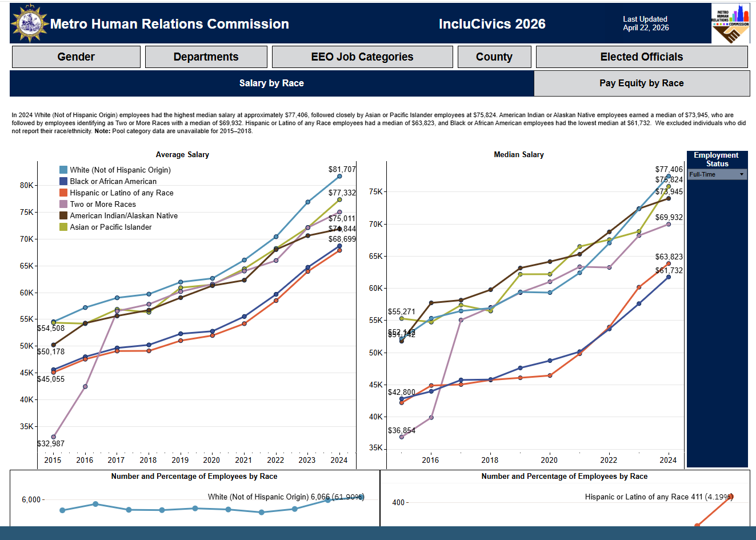Click the White 2024 data point on Average Salary
Viewport: 756px width, 540px height.
coord(339,176)
